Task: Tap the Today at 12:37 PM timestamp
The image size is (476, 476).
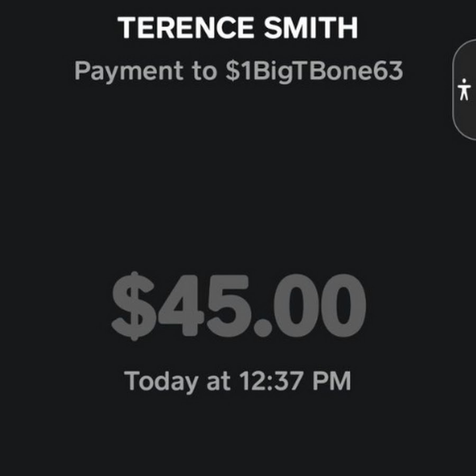Action: point(238,381)
